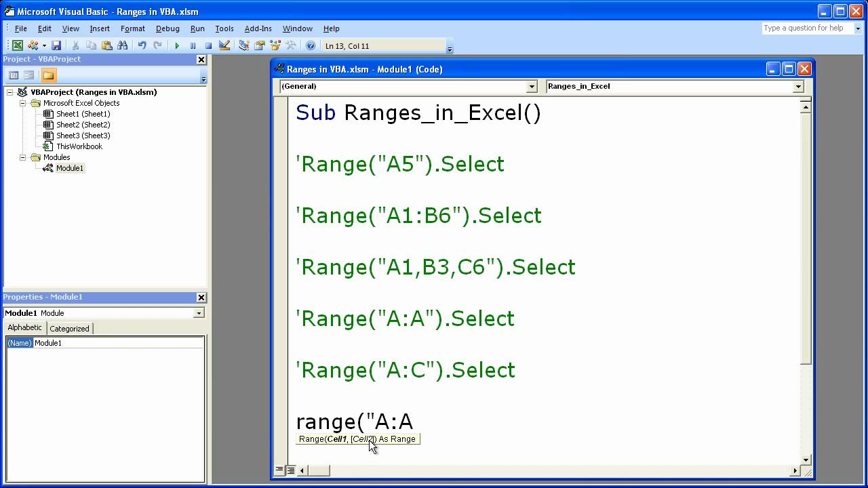This screenshot has width=868, height=488.
Task: Click the 'Range("A1:B6").Select comment line
Action: (x=418, y=216)
